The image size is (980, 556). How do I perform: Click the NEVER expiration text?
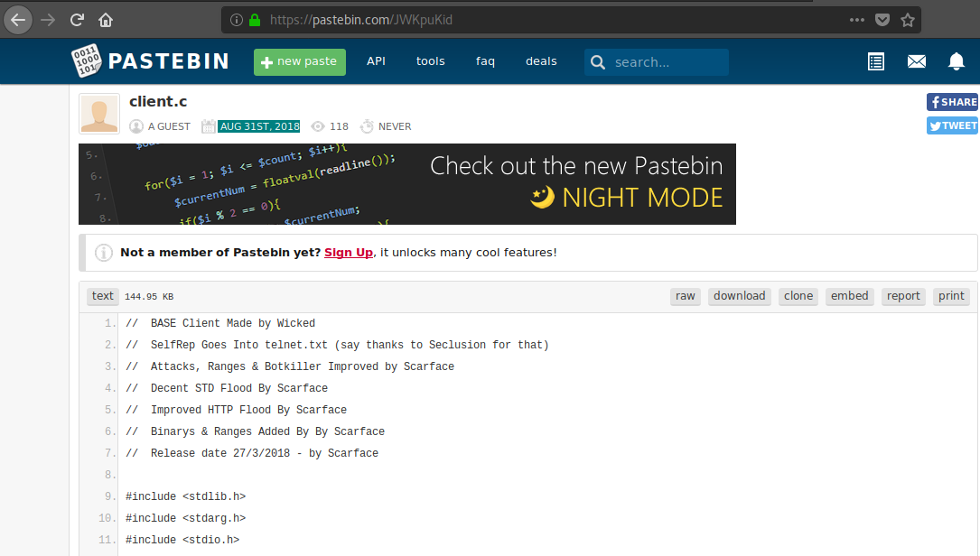[x=395, y=126]
